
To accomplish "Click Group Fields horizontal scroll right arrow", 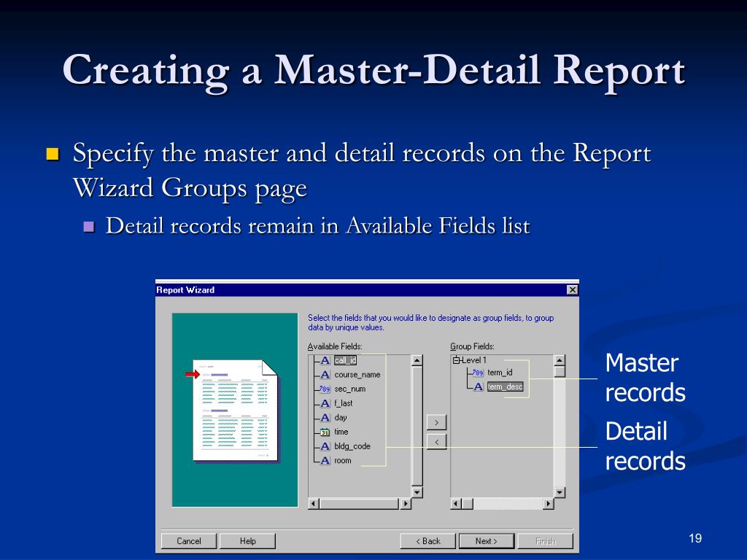I will (549, 503).
